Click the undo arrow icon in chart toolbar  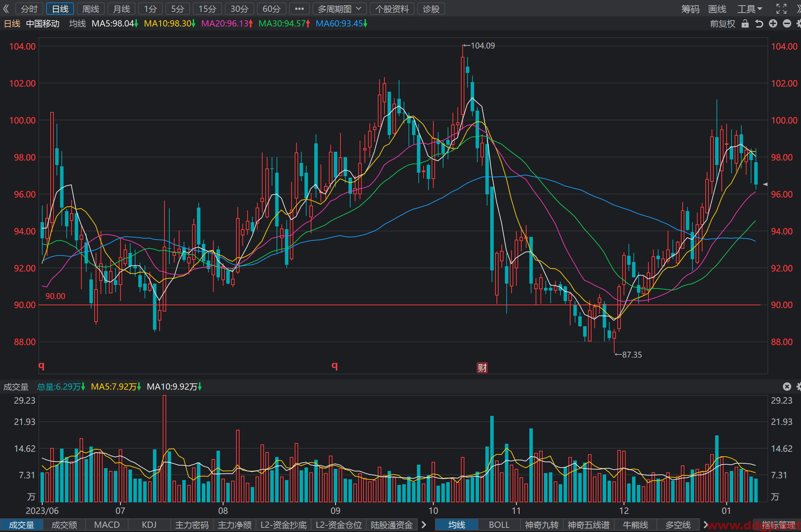tap(759, 23)
